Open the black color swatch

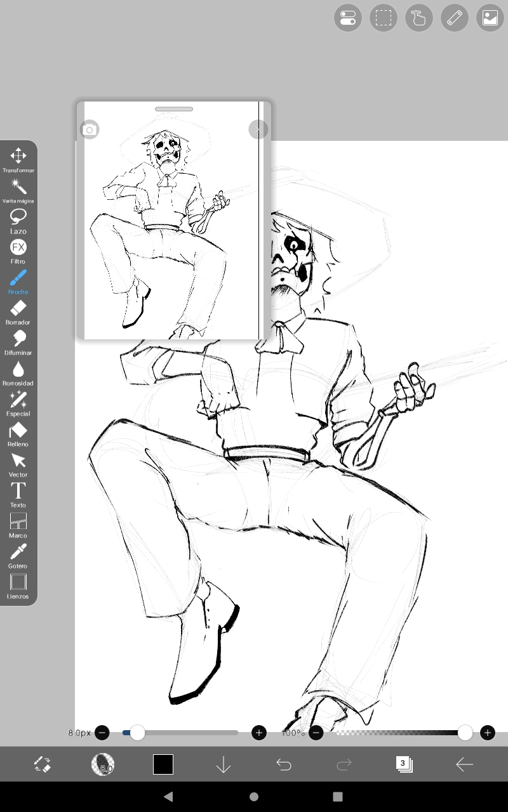coord(163,764)
